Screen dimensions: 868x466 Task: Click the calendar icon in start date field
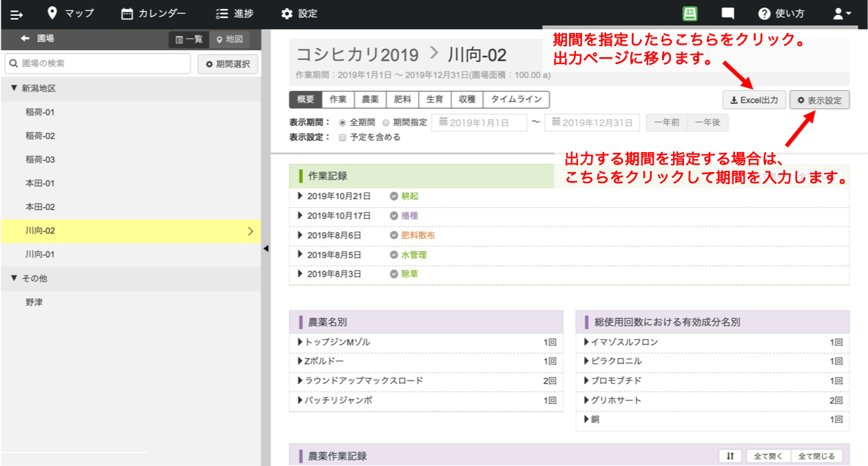(444, 123)
